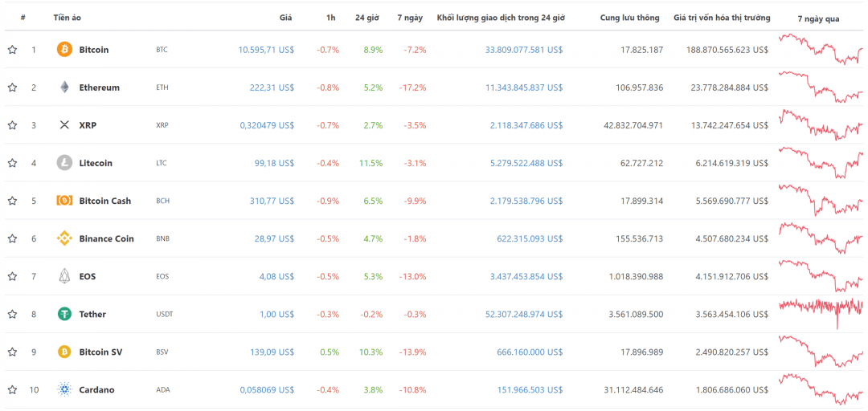868x411 pixels.
Task: Open XRP price 0,320479 US$ link
Action: [267, 125]
